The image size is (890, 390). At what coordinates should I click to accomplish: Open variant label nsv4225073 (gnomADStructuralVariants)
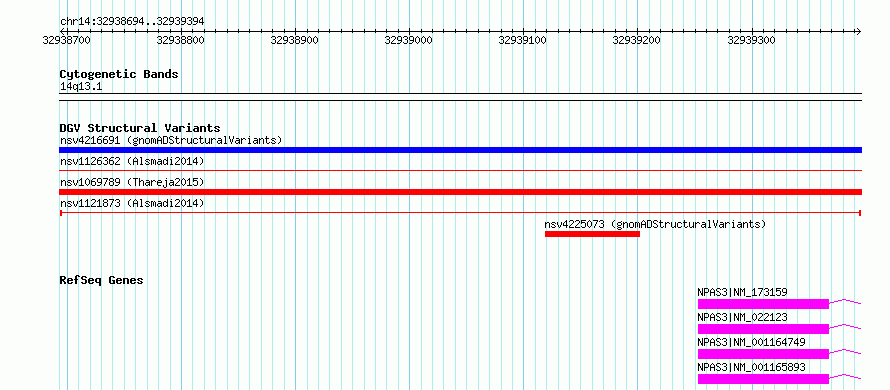point(655,224)
